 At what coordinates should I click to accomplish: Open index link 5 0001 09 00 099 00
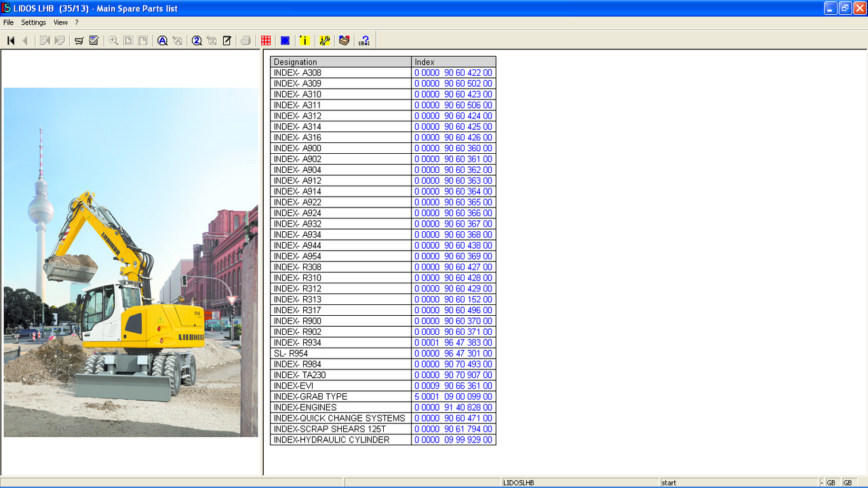pos(454,396)
